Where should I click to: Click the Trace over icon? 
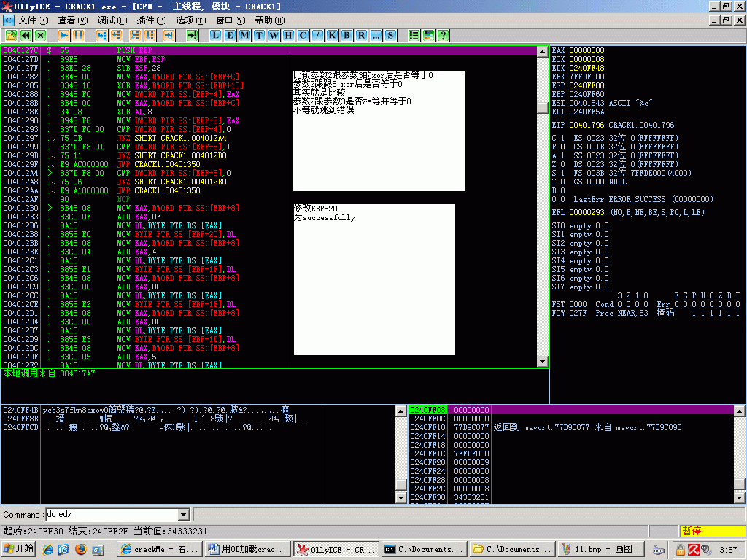[150, 35]
